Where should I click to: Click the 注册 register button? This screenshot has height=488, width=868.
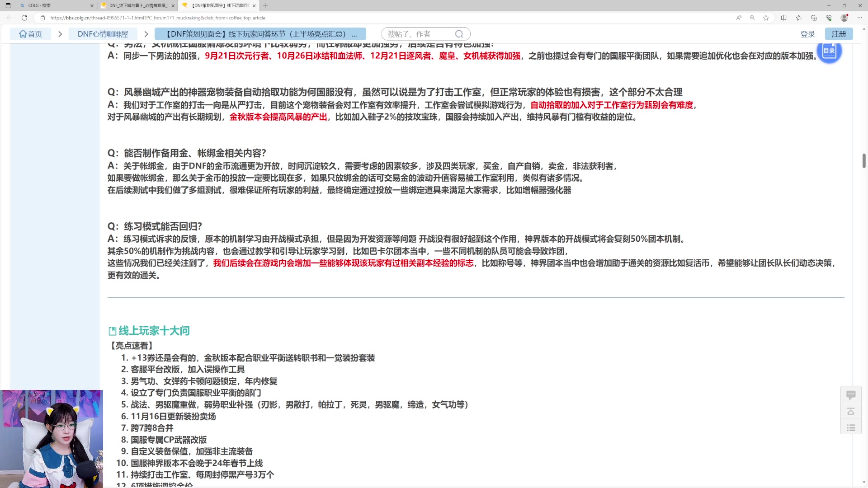click(839, 34)
